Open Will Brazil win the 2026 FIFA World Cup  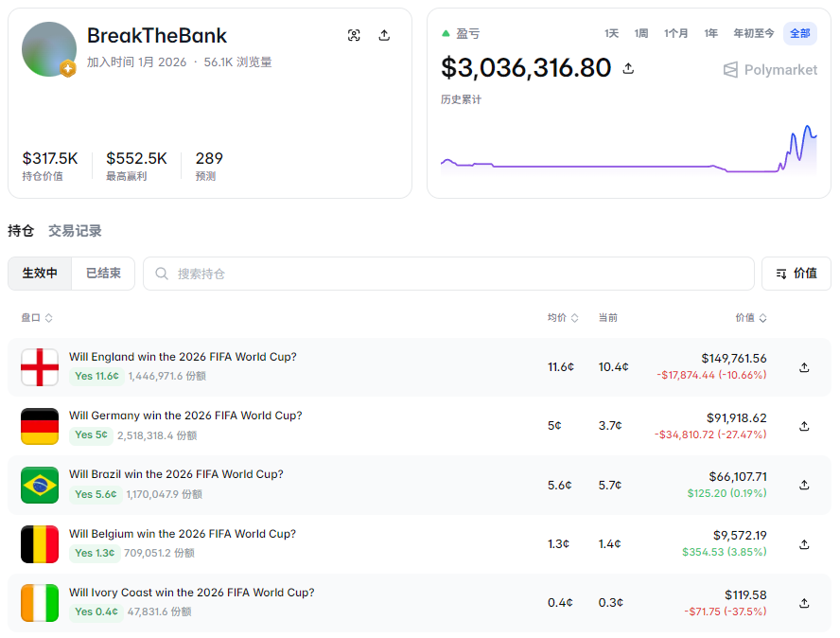(x=176, y=474)
